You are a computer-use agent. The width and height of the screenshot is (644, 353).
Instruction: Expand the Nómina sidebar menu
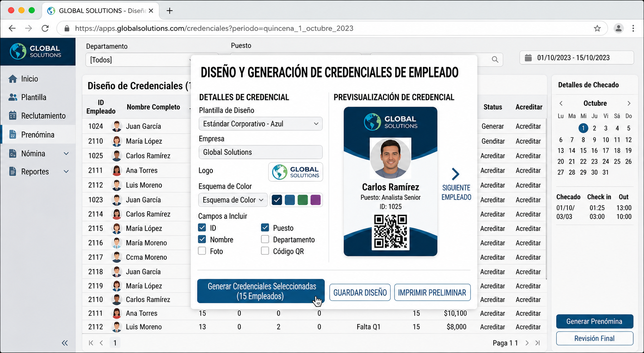pyautogui.click(x=66, y=154)
